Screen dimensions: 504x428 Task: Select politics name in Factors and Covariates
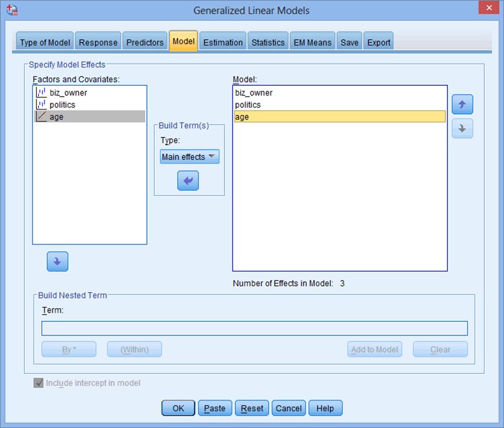click(x=62, y=105)
